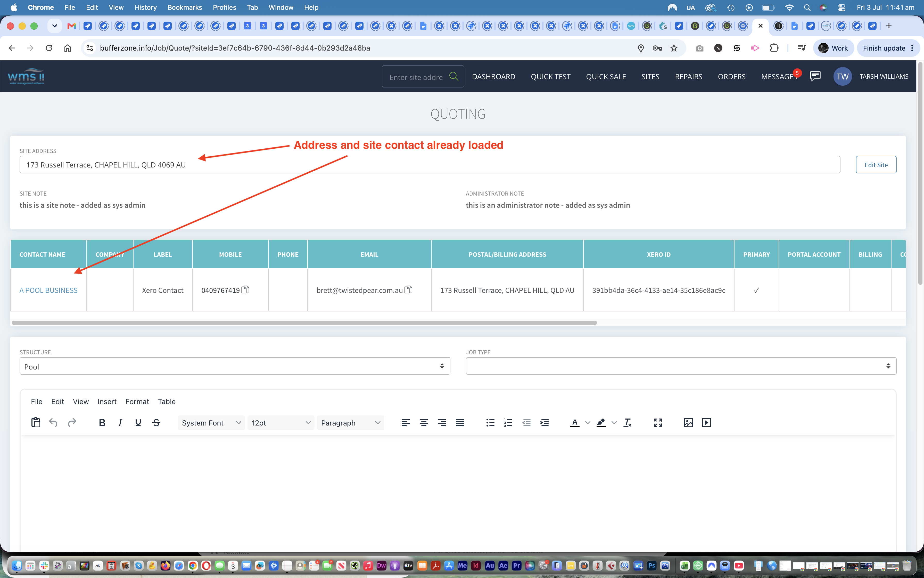924x578 pixels.
Task: Open the editor View menu
Action: pos(81,402)
